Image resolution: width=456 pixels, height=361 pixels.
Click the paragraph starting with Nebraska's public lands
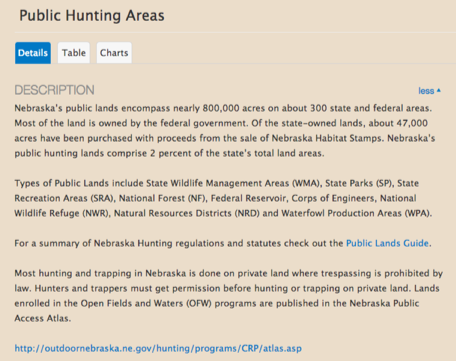pyautogui.click(x=225, y=131)
